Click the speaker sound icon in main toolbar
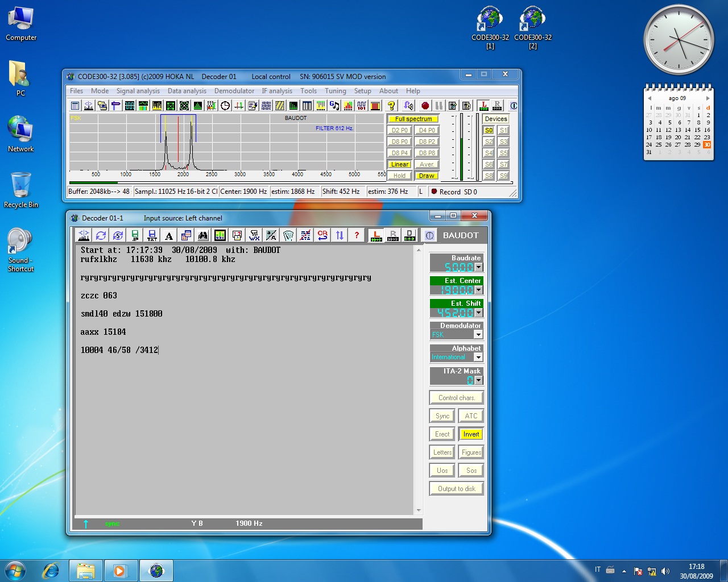 (408, 106)
